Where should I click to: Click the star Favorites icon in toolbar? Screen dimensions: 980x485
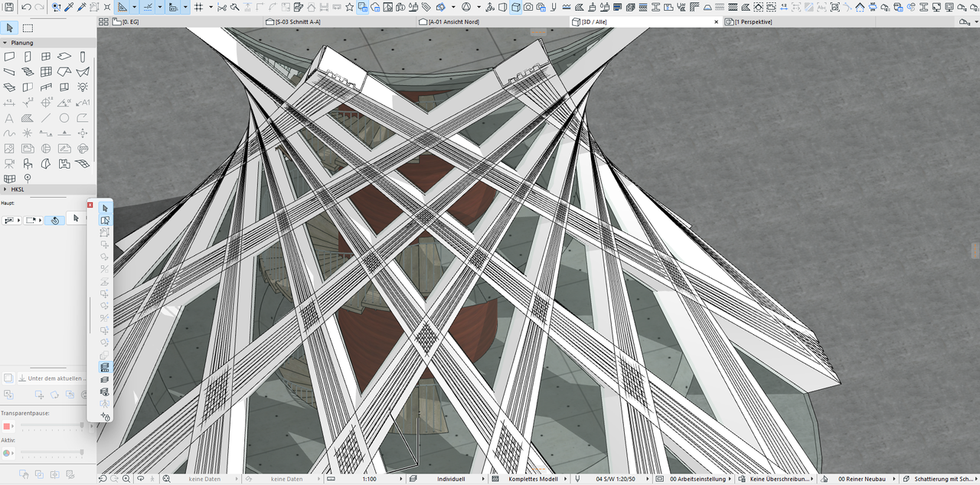click(349, 7)
